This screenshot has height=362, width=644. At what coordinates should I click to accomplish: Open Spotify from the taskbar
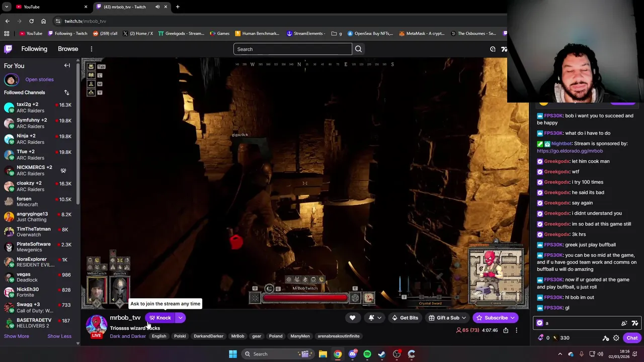tap(367, 354)
